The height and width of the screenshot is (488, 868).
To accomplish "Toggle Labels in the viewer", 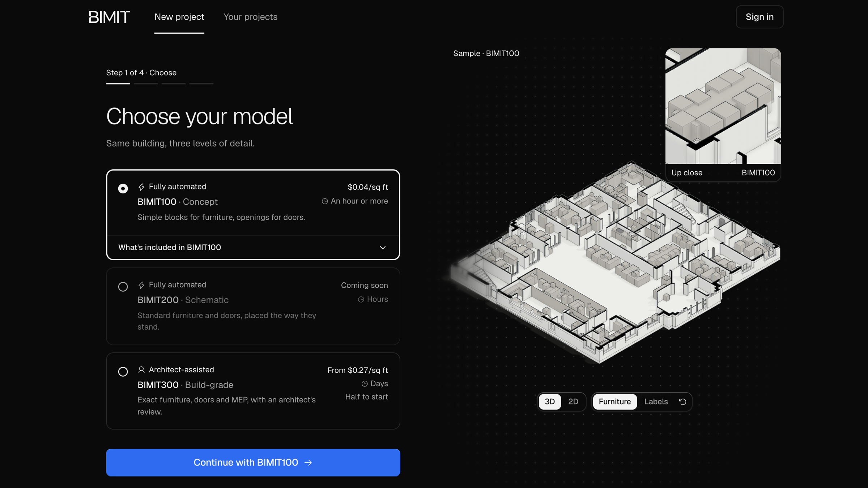I will coord(656,402).
